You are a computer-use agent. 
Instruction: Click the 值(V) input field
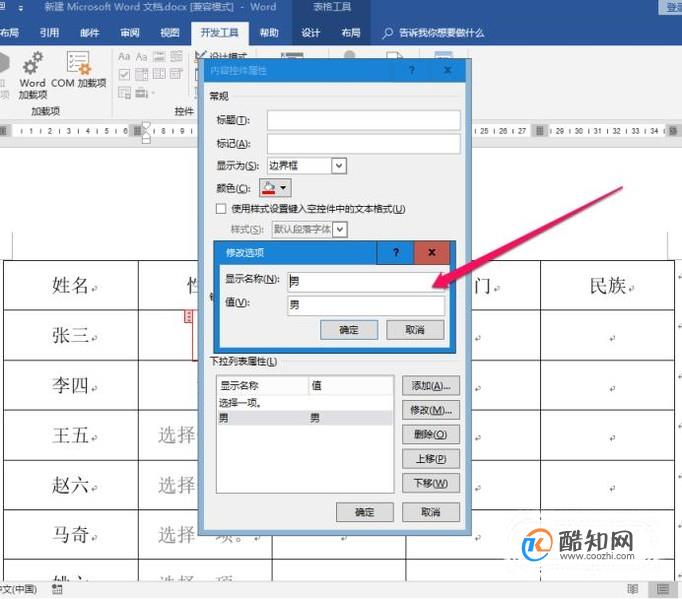365,305
